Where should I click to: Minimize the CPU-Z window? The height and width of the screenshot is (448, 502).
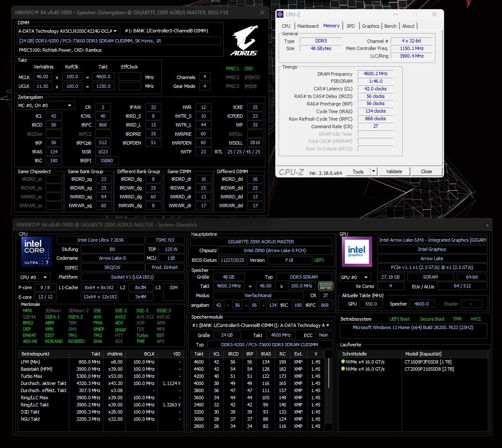coord(396,14)
